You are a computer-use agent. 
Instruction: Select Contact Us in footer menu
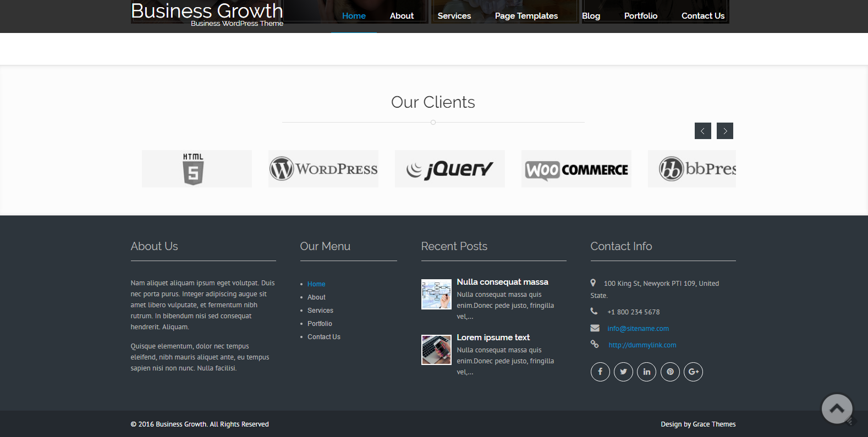[x=324, y=337]
